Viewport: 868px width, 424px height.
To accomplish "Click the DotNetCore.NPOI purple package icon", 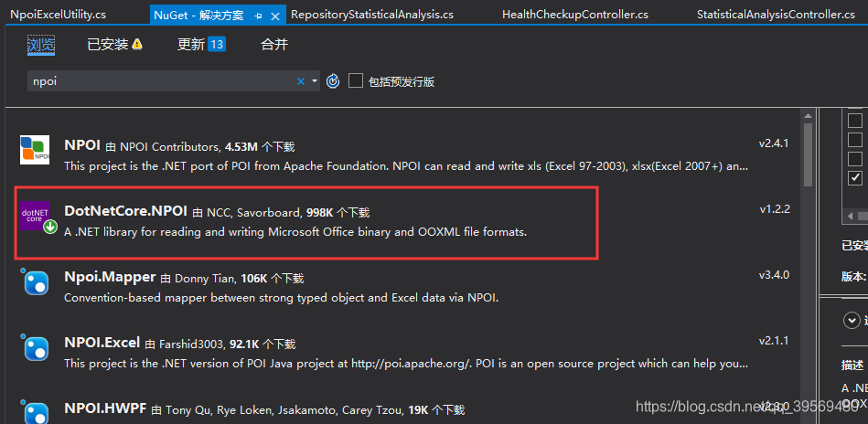I will [35, 216].
